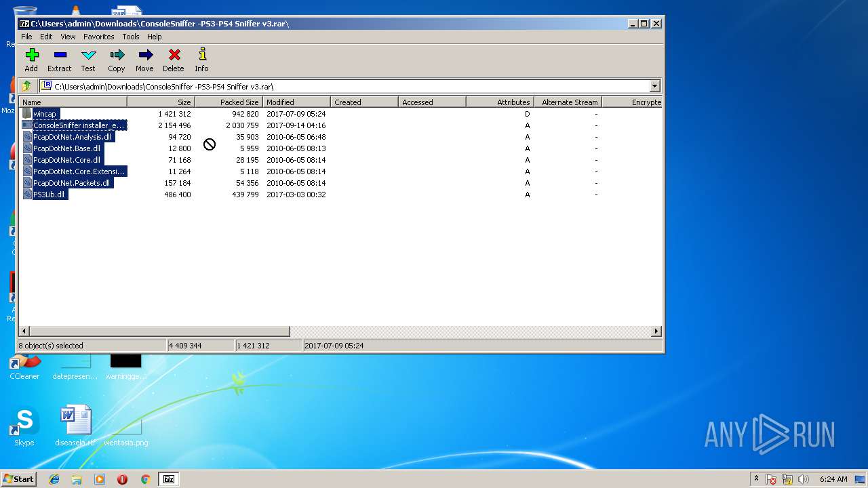The height and width of the screenshot is (488, 868).
Task: Click the 2017-09-14 04:16 modified date
Action: click(296, 125)
